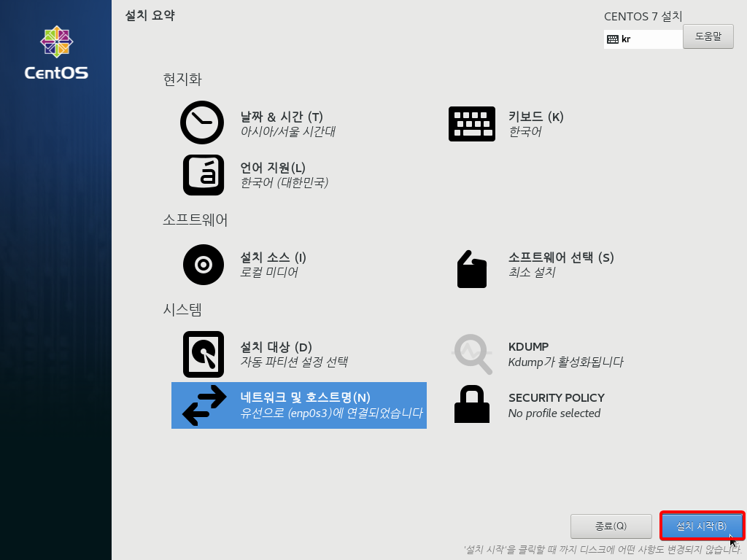
Task: Click 로컬 미디어 status text
Action: tap(269, 273)
